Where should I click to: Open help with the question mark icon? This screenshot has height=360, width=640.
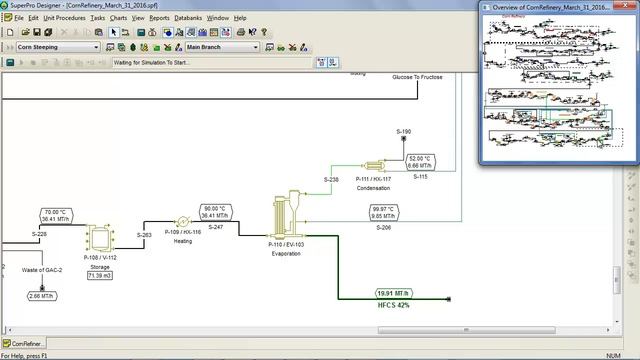coord(264,32)
